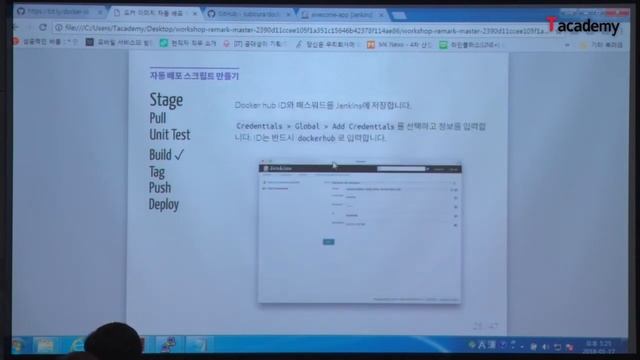Click the Unit Test stage text
This screenshot has width=640, height=360.
pos(170,135)
